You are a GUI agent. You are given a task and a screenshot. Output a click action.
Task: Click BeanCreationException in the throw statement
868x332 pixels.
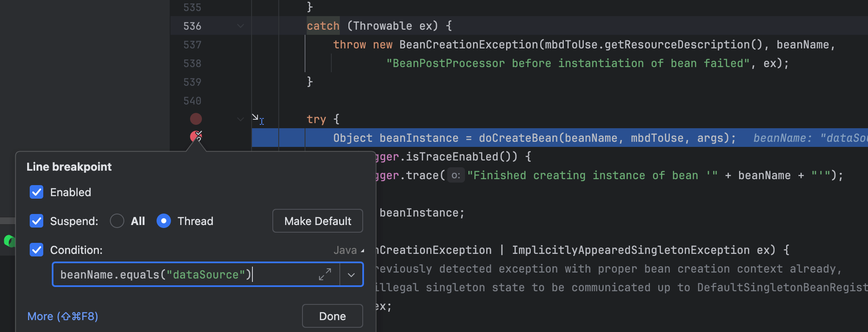click(x=469, y=45)
